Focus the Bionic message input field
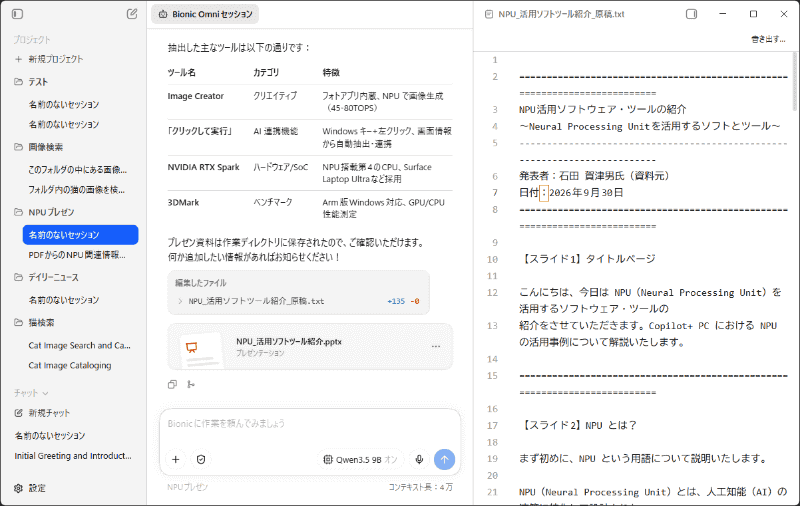 pyautogui.click(x=310, y=424)
